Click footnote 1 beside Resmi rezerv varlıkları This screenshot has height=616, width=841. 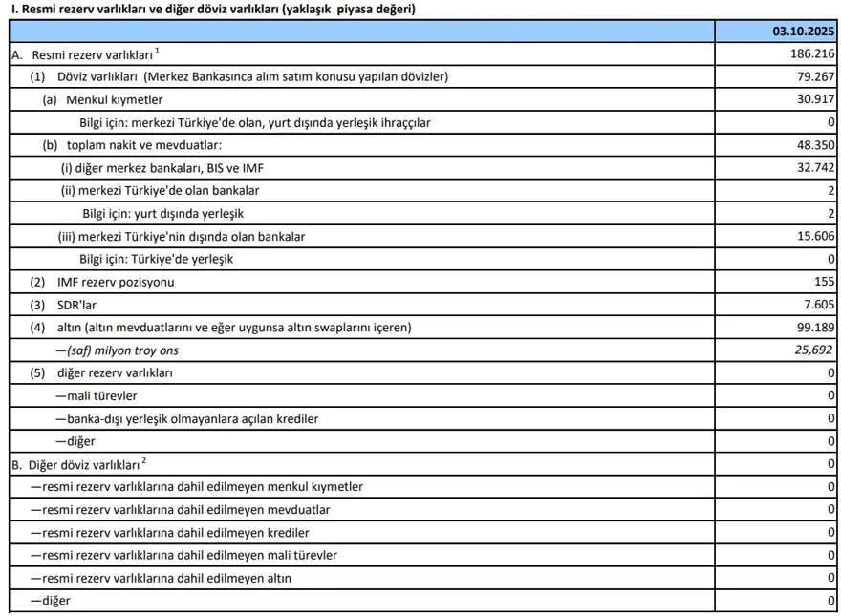(156, 51)
